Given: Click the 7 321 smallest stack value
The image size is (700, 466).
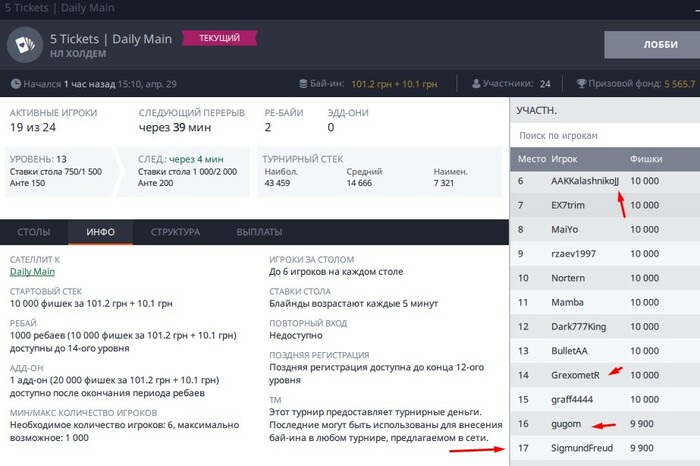Looking at the screenshot, I should pyautogui.click(x=443, y=183).
